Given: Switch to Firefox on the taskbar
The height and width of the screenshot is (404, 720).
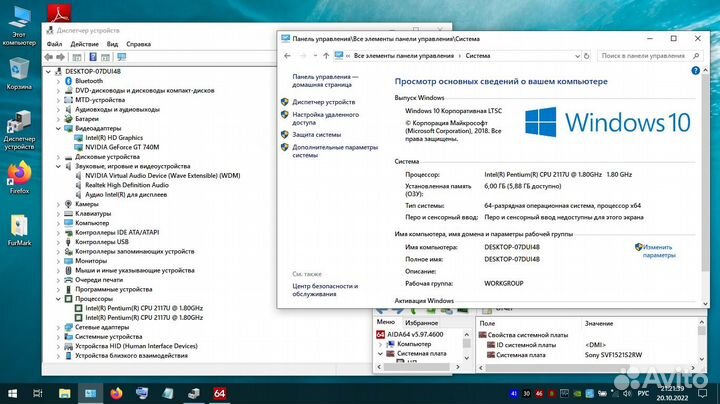Looking at the screenshot, I should click(116, 393).
